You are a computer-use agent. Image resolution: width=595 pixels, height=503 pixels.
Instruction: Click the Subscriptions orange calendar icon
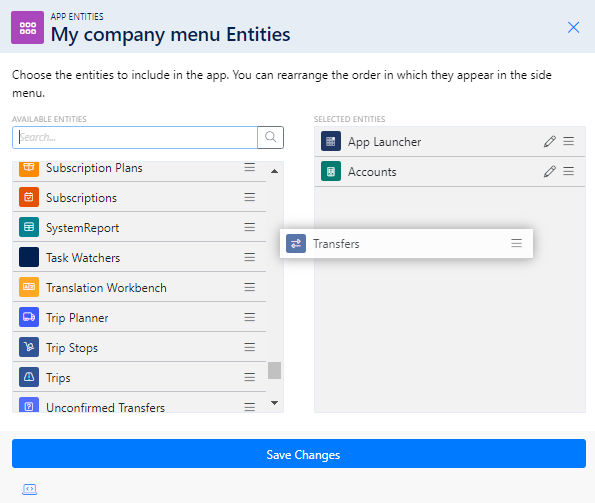(29, 197)
